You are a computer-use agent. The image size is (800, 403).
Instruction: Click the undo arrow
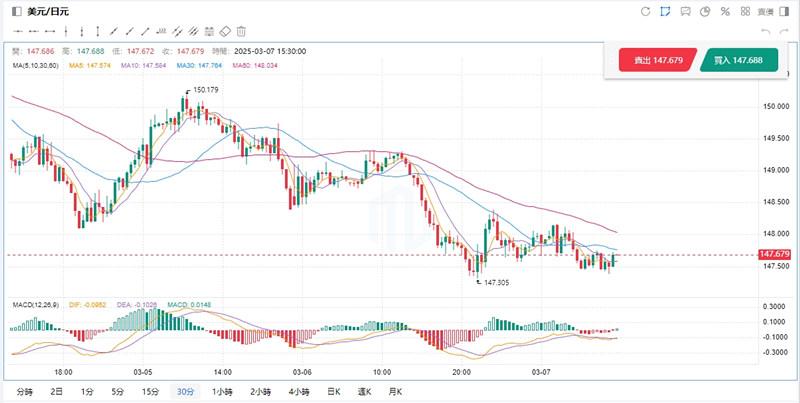[x=765, y=31]
